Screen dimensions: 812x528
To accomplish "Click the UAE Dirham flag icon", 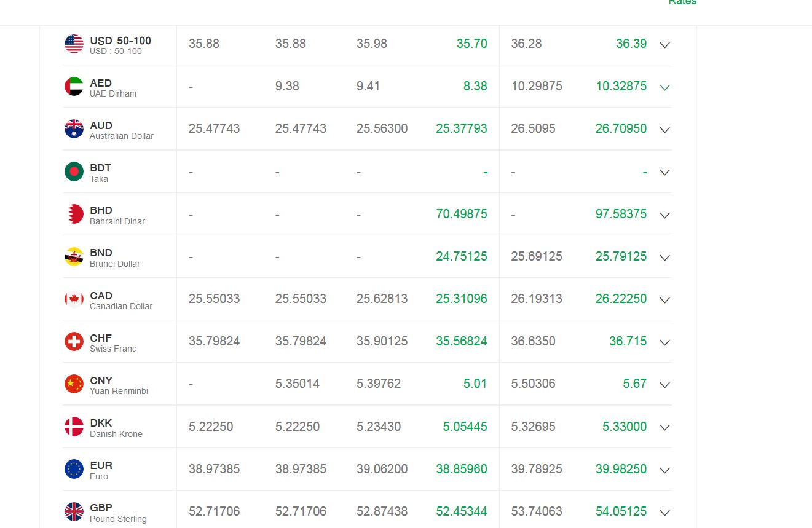I will coord(74,87).
